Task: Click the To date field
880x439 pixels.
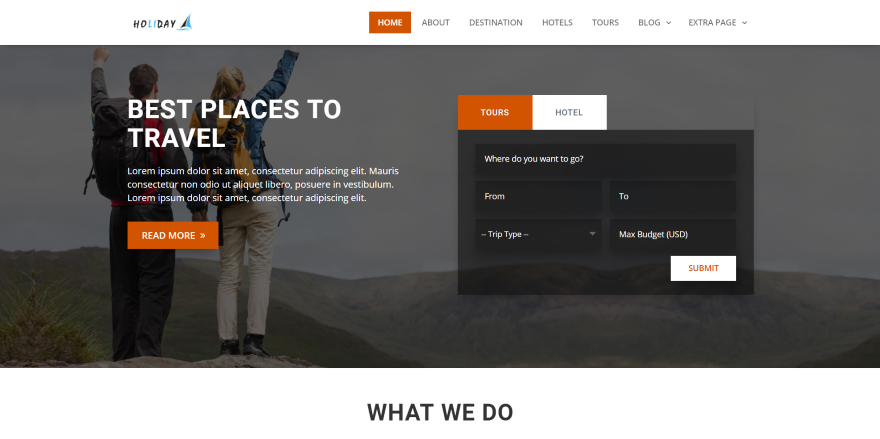Action: coord(673,196)
